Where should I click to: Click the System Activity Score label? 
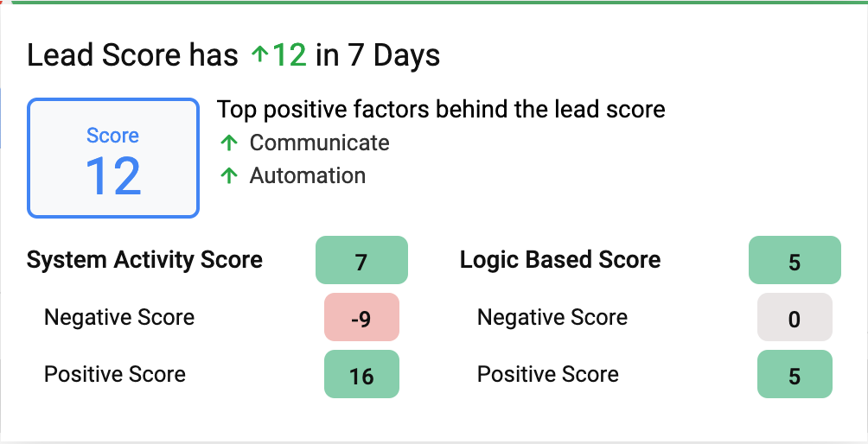pos(144,260)
